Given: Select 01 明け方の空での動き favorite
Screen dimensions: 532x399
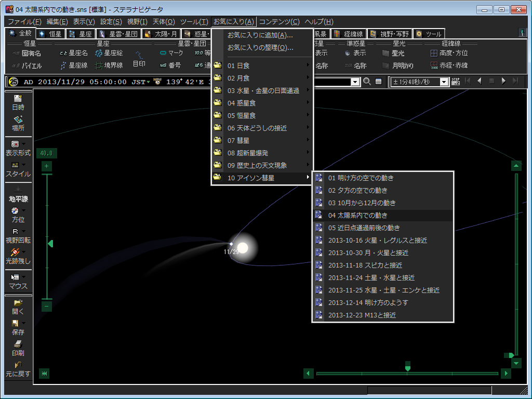Looking at the screenshot, I should (383, 178).
